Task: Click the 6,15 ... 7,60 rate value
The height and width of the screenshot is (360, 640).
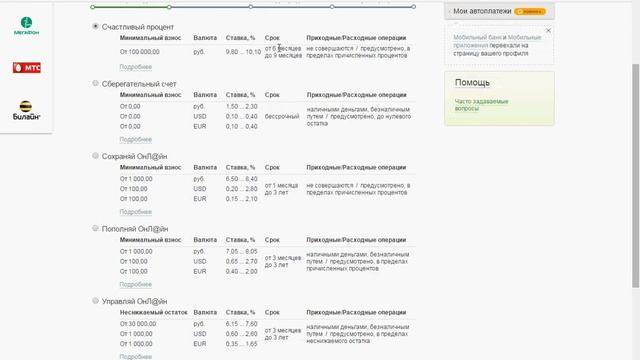Action: pos(242,324)
